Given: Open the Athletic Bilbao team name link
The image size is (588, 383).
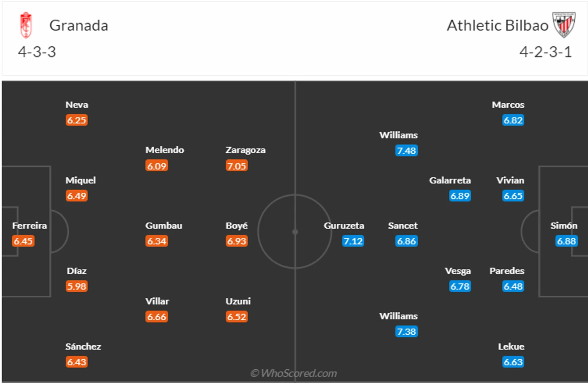Looking at the screenshot, I should point(497,25).
